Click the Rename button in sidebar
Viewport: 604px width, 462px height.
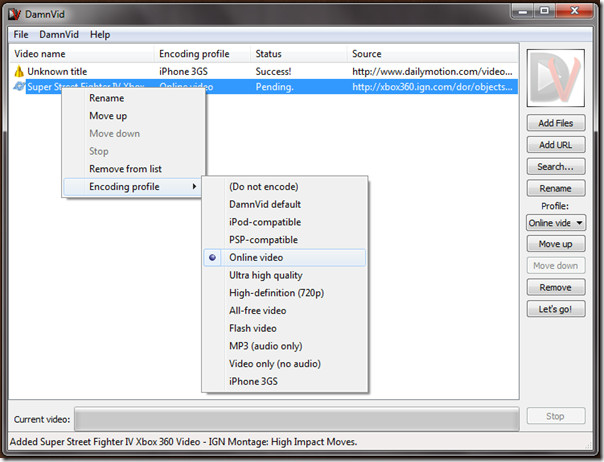(556, 188)
